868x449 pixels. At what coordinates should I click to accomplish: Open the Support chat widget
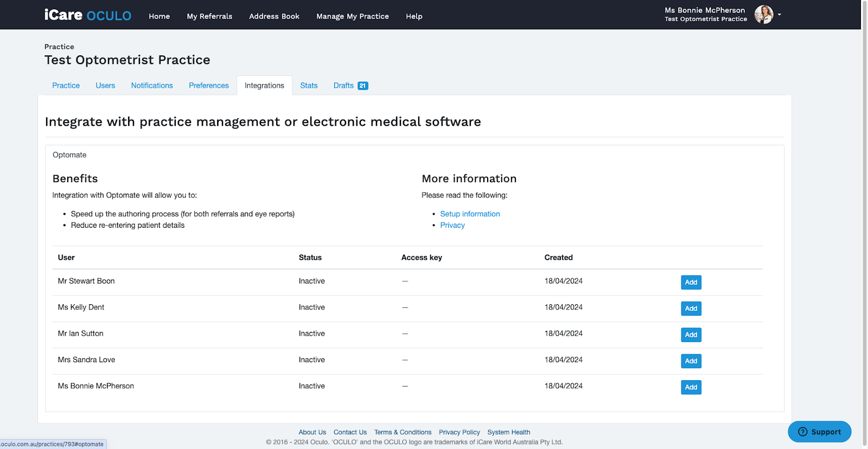tap(819, 432)
